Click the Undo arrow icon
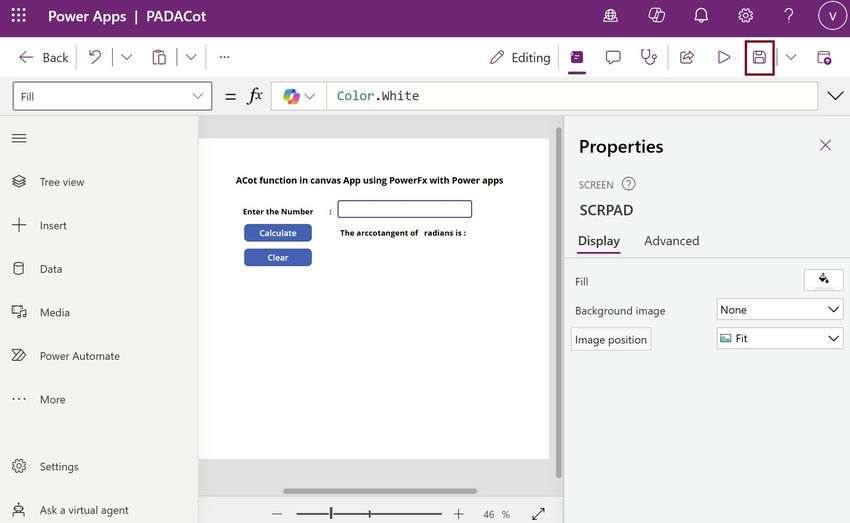This screenshot has width=850, height=523. tap(95, 57)
